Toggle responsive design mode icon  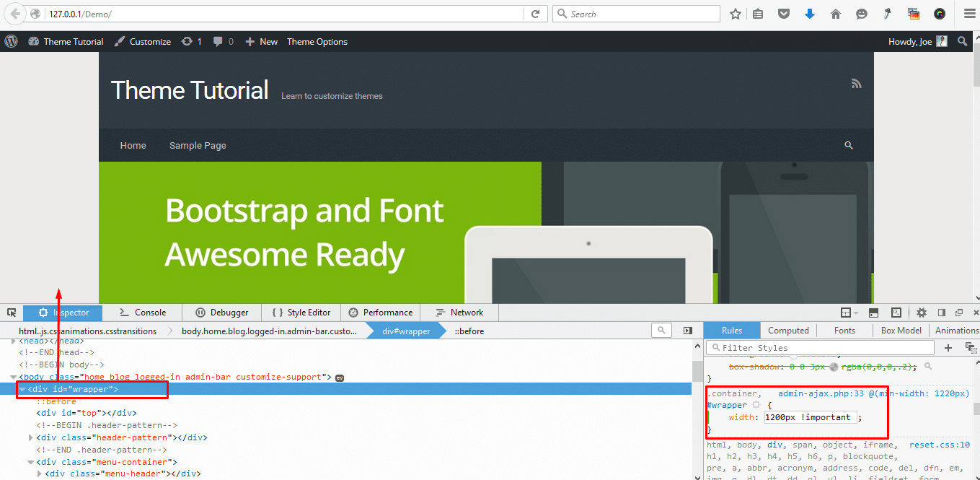896,313
